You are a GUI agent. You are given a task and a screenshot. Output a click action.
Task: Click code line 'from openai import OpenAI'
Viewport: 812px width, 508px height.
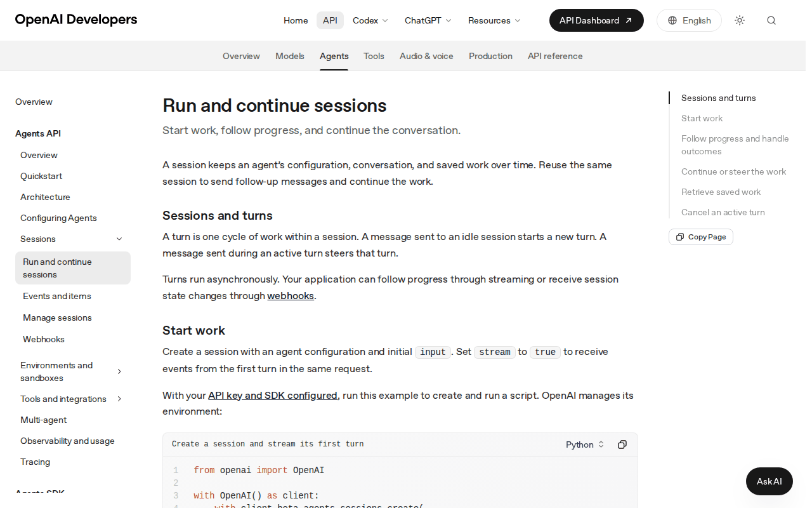pos(259,471)
